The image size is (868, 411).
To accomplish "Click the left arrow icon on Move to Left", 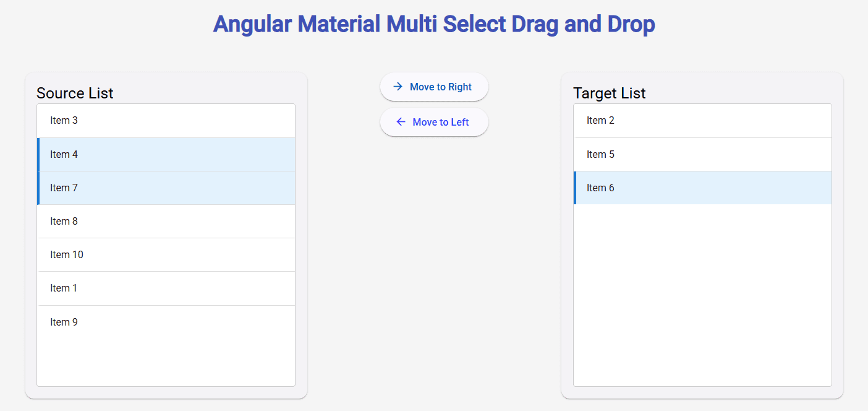I will click(x=401, y=122).
